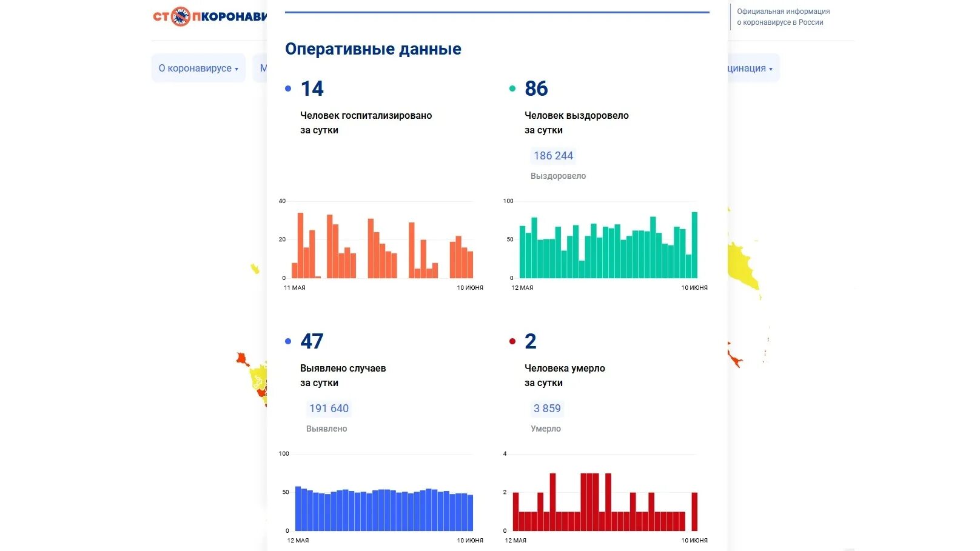Click the number 2 deaths value
This screenshot has width=980, height=551.
pos(531,341)
